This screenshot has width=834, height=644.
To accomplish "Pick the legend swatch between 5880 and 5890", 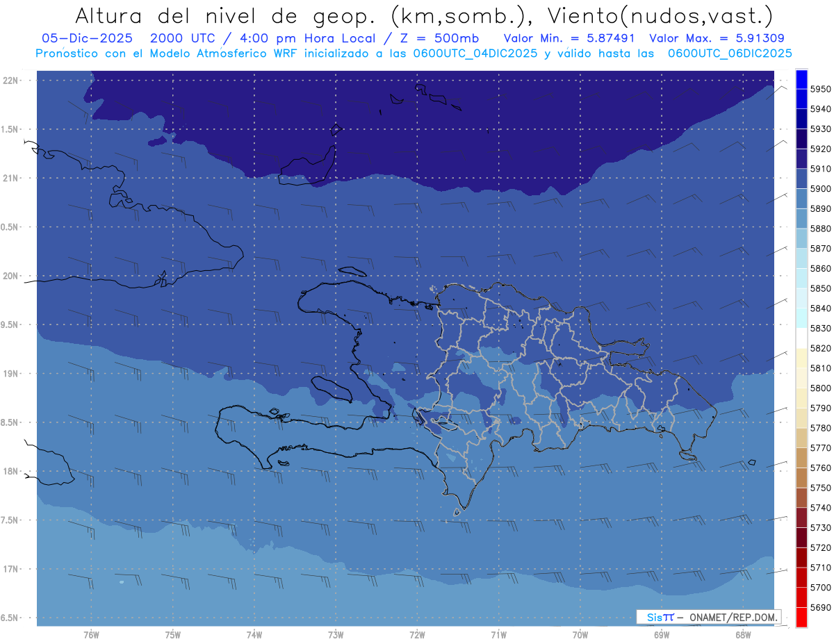I will click(x=801, y=219).
